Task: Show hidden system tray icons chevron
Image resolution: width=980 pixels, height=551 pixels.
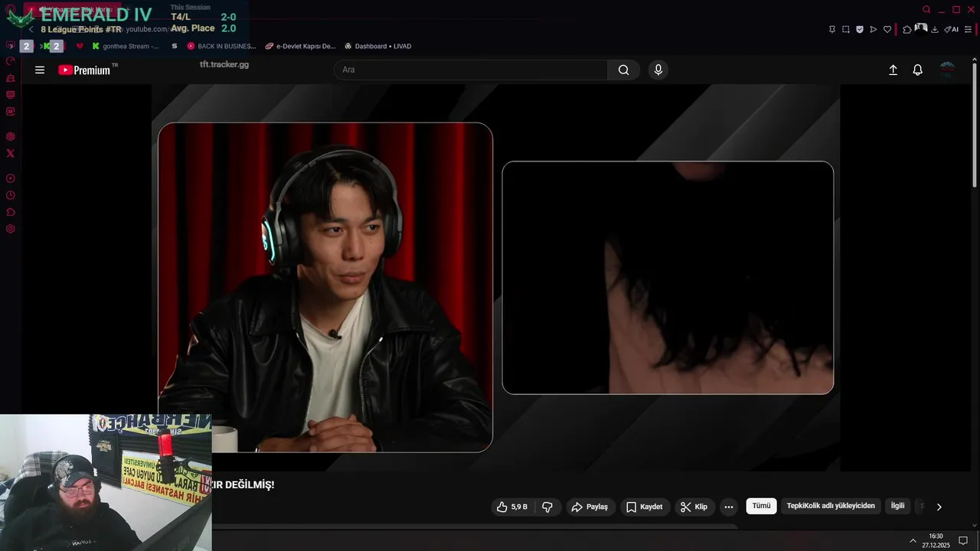Action: point(913,541)
